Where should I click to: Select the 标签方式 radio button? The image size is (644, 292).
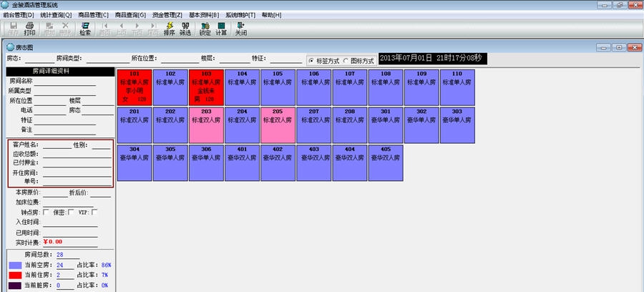click(311, 61)
